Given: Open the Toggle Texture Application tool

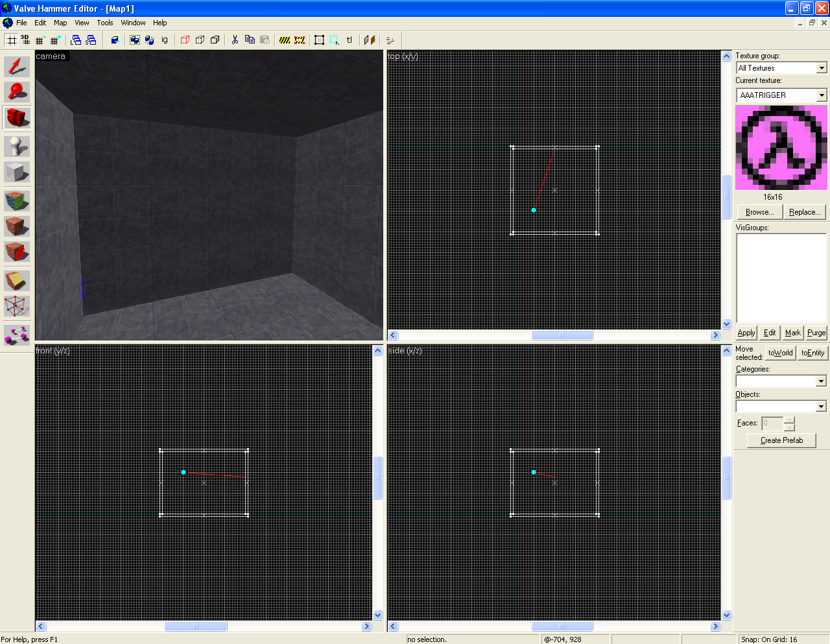Looking at the screenshot, I should tap(17, 200).
